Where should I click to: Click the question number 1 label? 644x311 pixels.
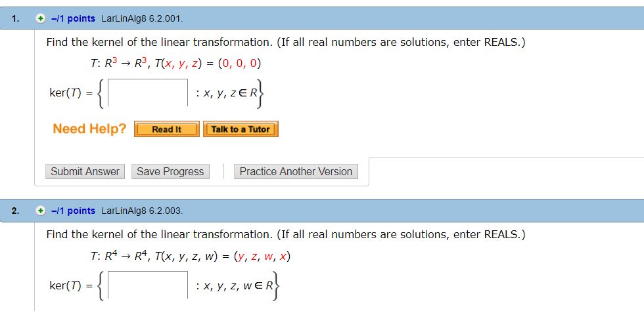tap(16, 18)
